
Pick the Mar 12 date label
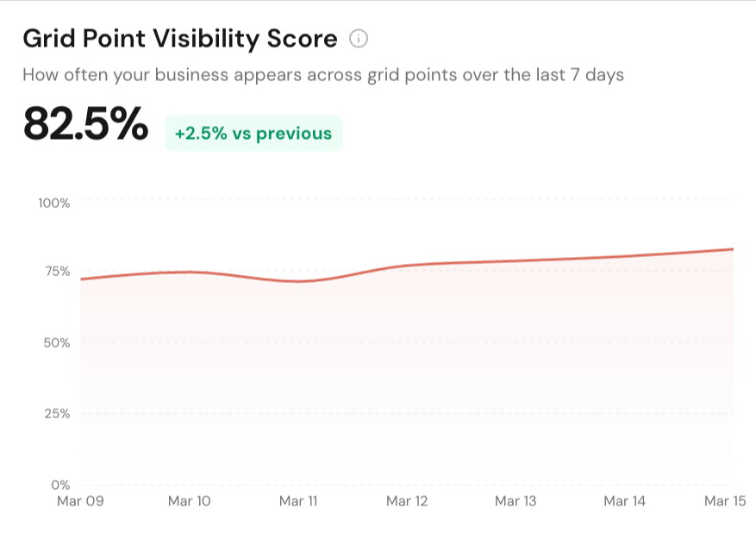pos(407,501)
